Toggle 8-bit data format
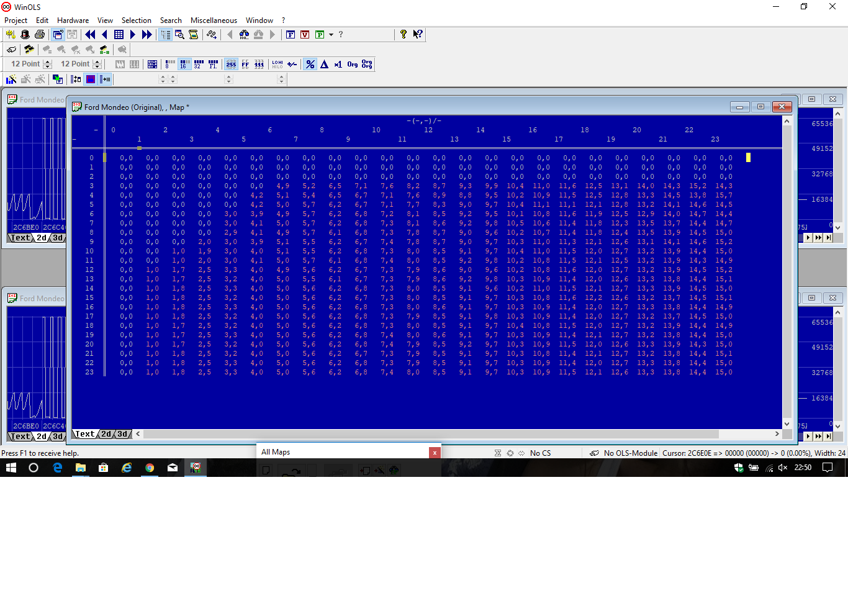 tap(169, 64)
